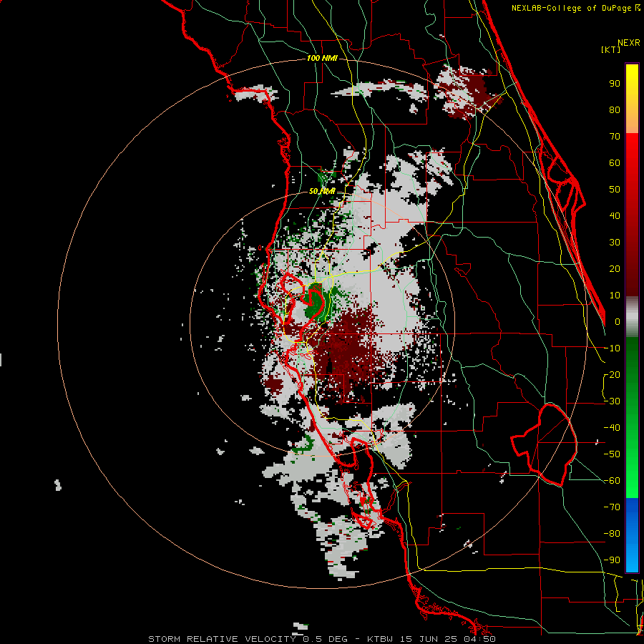The height and width of the screenshot is (644, 644).
Task: Click the -70 value on velocity scale
Action: point(612,507)
